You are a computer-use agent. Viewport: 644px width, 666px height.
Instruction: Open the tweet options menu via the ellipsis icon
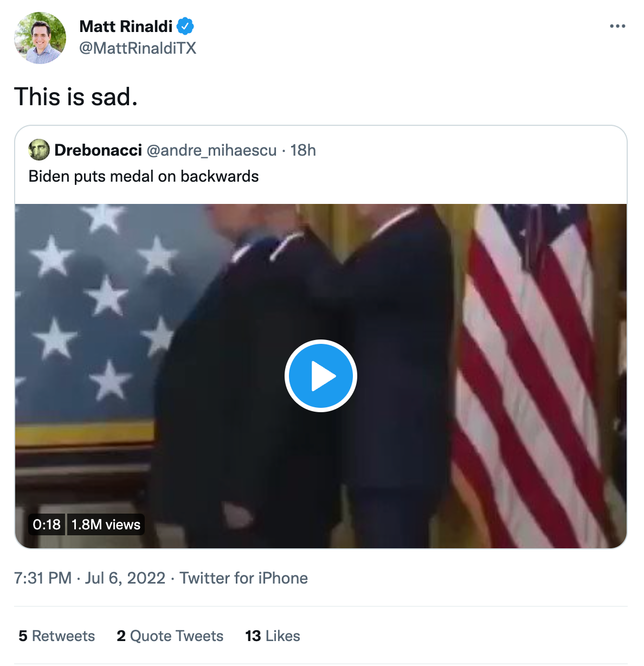tap(618, 25)
